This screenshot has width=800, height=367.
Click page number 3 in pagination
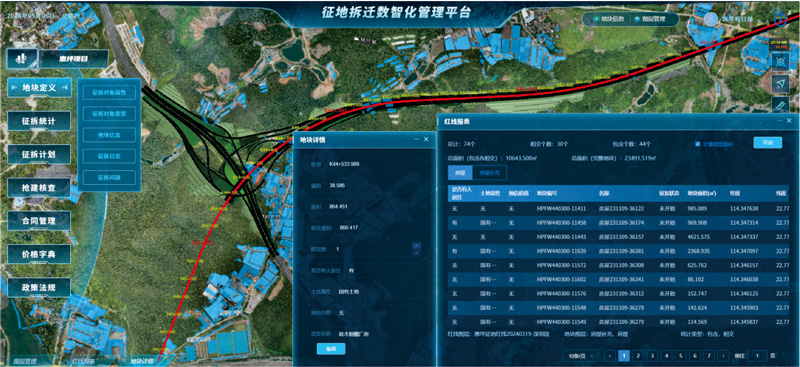(x=652, y=355)
